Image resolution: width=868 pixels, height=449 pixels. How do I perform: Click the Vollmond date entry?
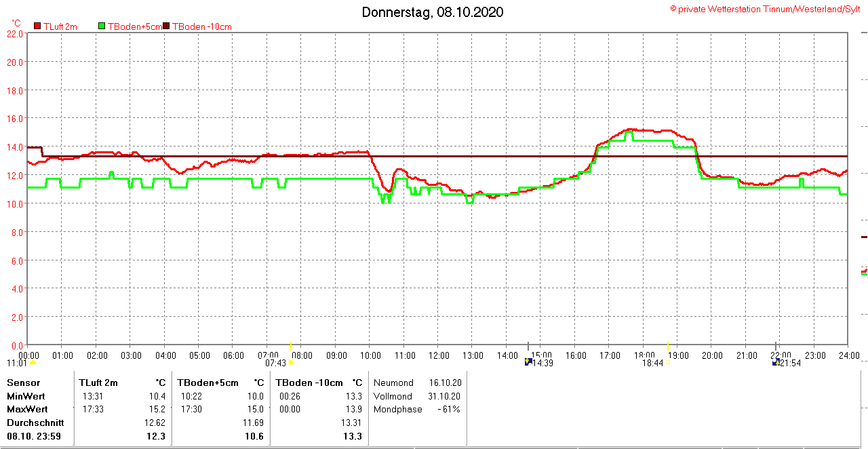446,396
